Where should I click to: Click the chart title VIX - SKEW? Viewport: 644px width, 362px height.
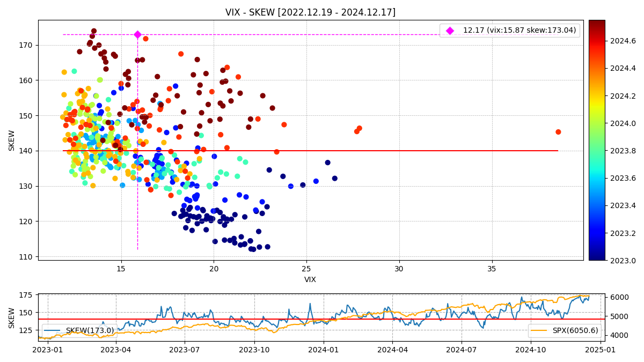(x=310, y=12)
